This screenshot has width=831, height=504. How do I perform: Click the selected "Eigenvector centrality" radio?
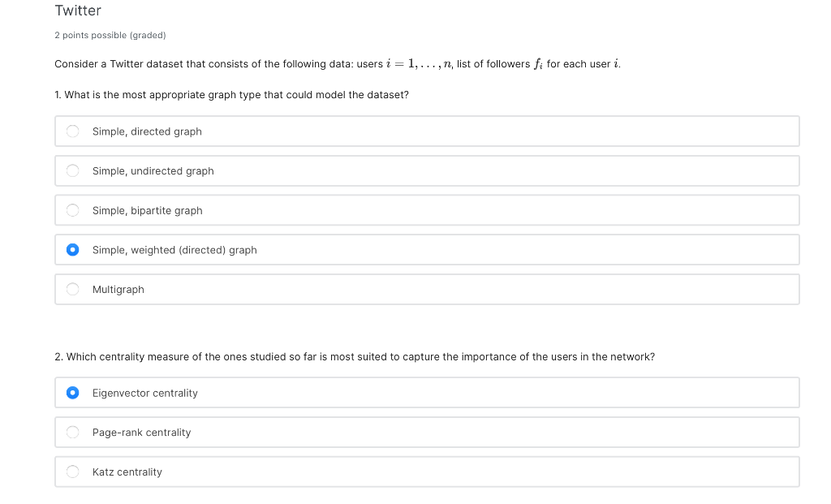coord(72,393)
